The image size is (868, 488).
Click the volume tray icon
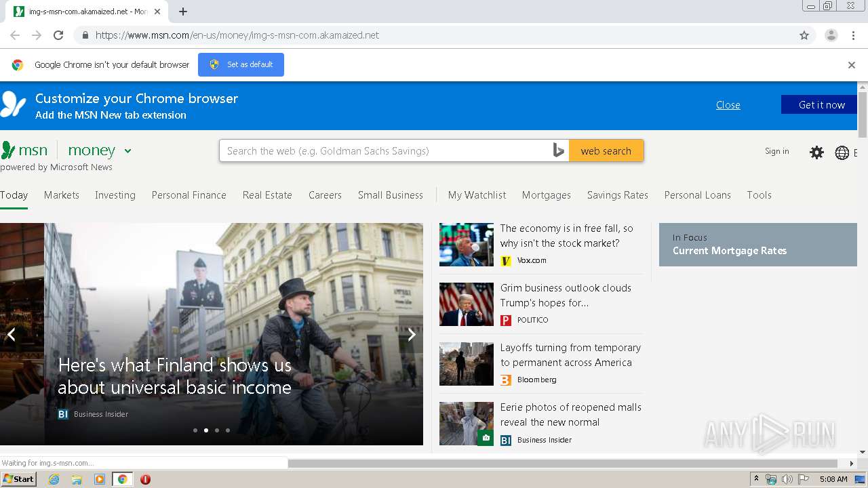(x=787, y=479)
